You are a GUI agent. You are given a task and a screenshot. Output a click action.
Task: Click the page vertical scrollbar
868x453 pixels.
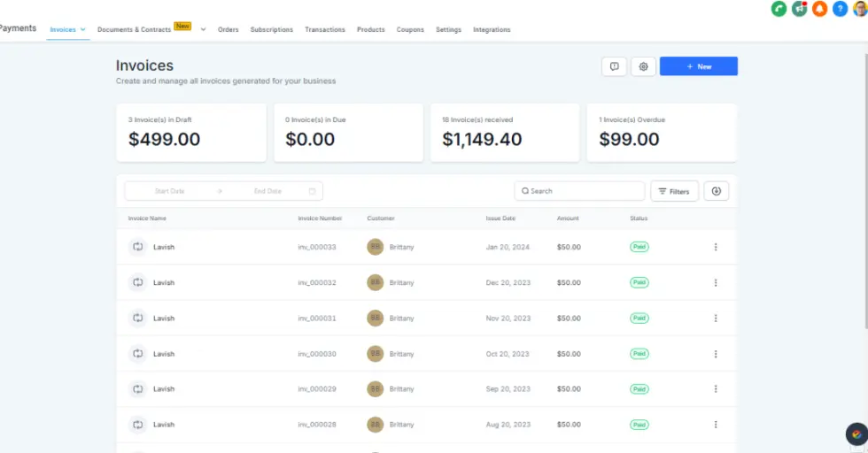pyautogui.click(x=866, y=191)
